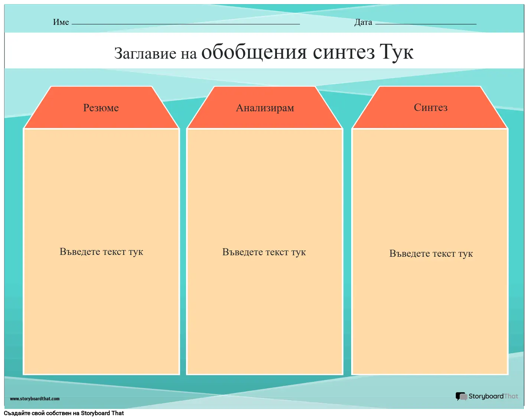
Task: Click the gray "That" part of the logo
Action: pos(511,396)
